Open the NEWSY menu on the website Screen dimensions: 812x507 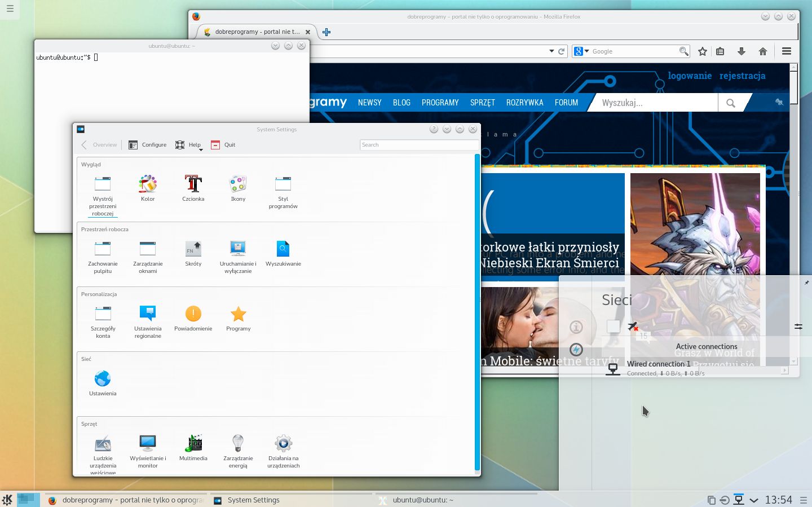(x=370, y=103)
